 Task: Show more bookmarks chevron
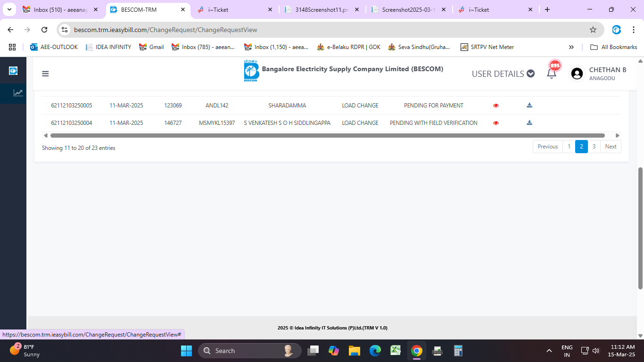pyautogui.click(x=571, y=47)
